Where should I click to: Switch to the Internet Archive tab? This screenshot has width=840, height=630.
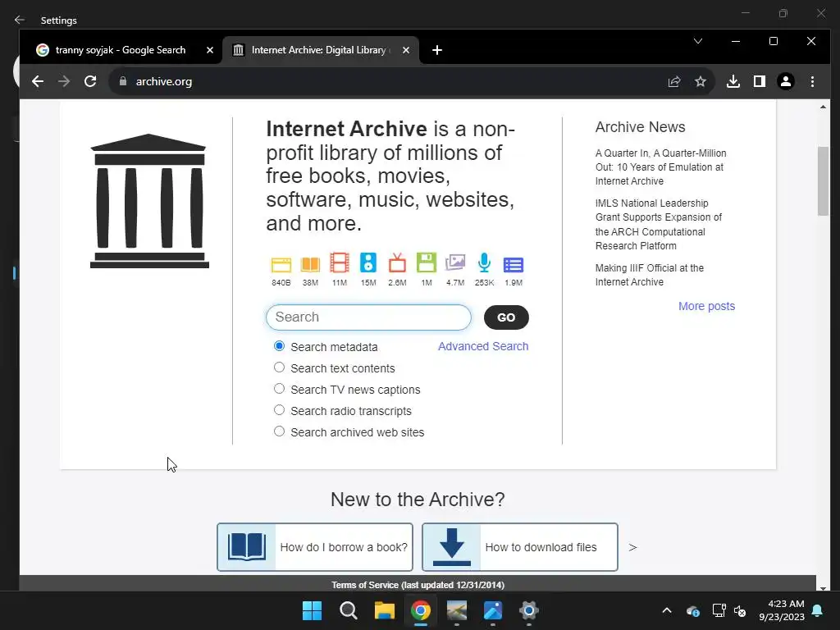(x=321, y=50)
